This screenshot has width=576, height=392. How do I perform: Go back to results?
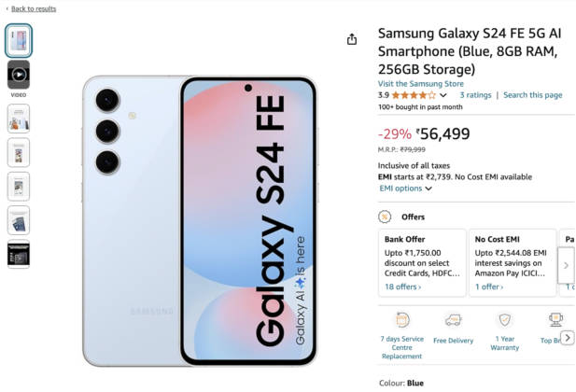31,8
